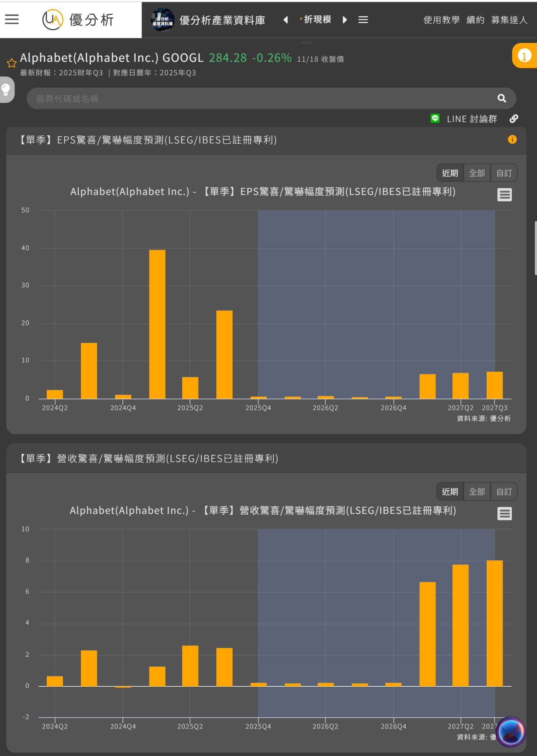Open revenue chart export menu icon

(x=504, y=513)
